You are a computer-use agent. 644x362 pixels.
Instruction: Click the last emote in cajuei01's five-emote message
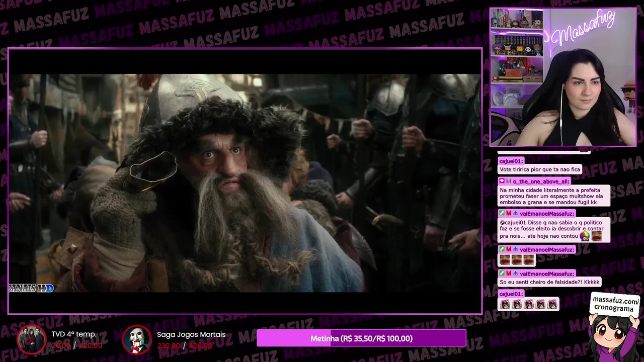[552, 305]
